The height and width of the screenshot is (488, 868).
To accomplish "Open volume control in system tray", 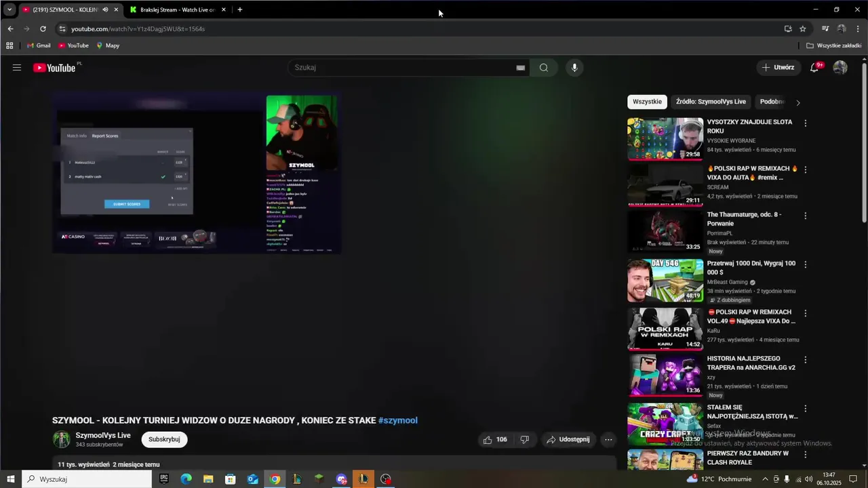I will point(808,479).
